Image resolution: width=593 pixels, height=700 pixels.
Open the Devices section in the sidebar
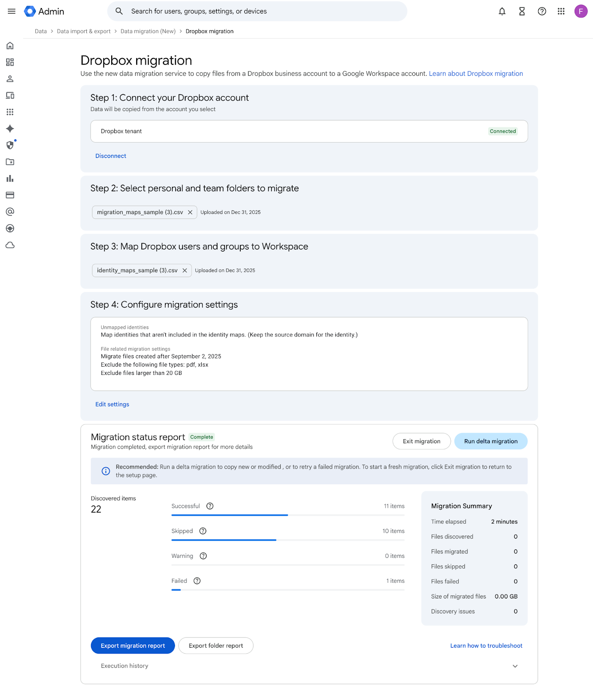[x=10, y=95]
